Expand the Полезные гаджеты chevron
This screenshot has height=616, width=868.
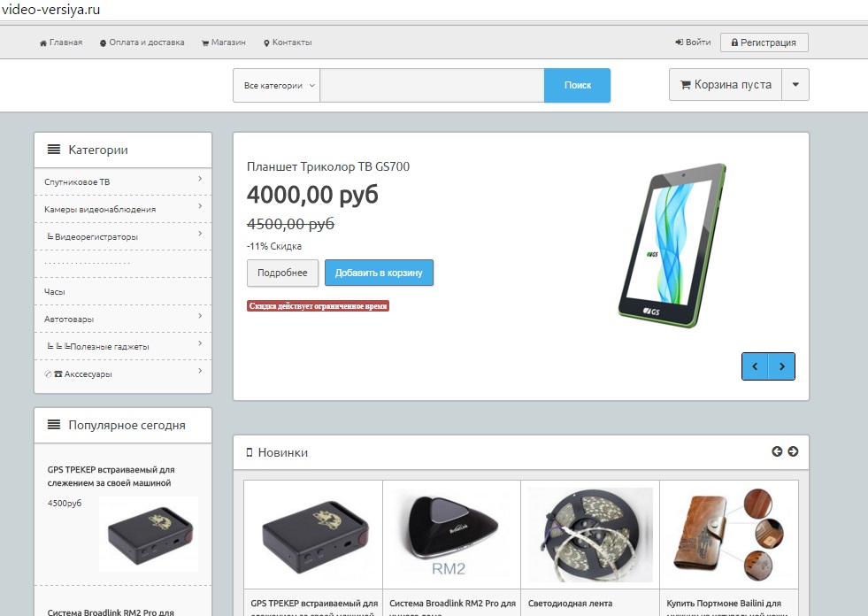[x=200, y=343]
